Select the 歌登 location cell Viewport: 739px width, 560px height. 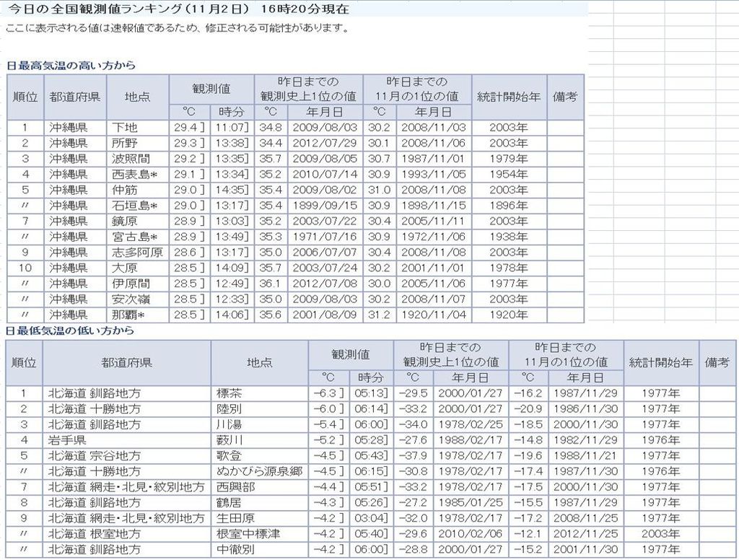tap(259, 455)
